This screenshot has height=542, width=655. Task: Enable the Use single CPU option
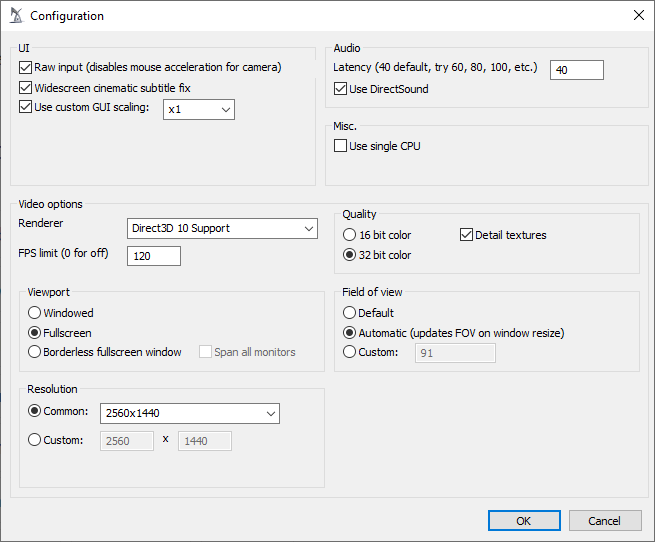pos(340,146)
